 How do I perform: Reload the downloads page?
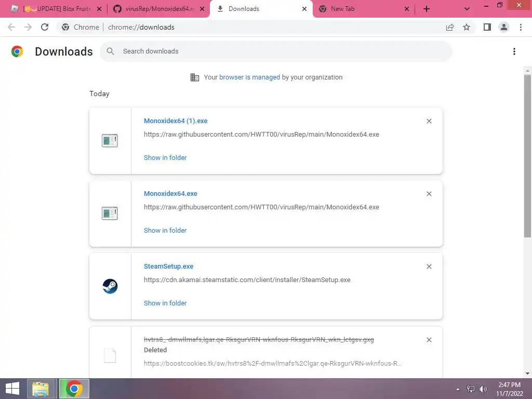tap(45, 27)
